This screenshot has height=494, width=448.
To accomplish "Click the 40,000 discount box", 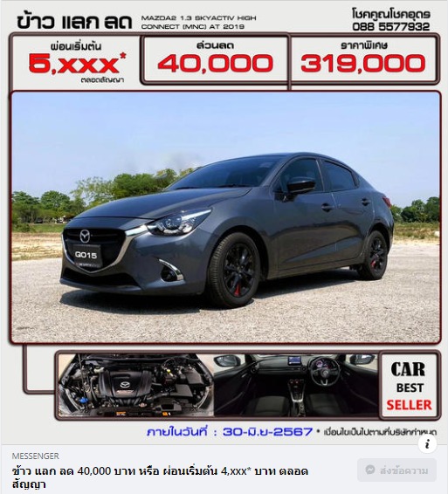I will pyautogui.click(x=215, y=59).
